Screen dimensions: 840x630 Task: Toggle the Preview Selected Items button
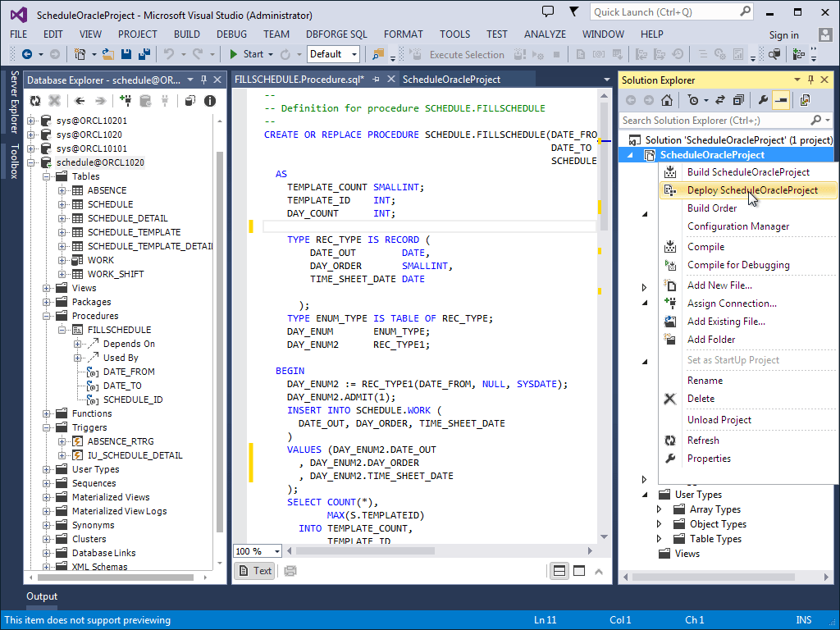tap(781, 99)
